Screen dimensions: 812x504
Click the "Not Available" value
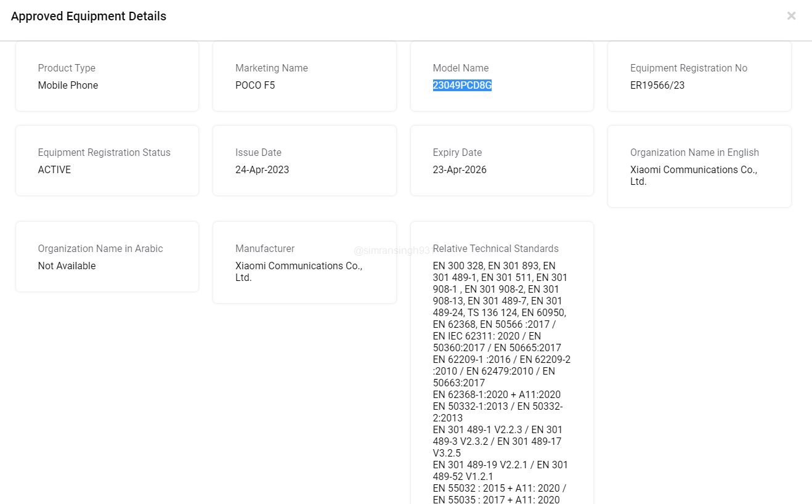[67, 266]
